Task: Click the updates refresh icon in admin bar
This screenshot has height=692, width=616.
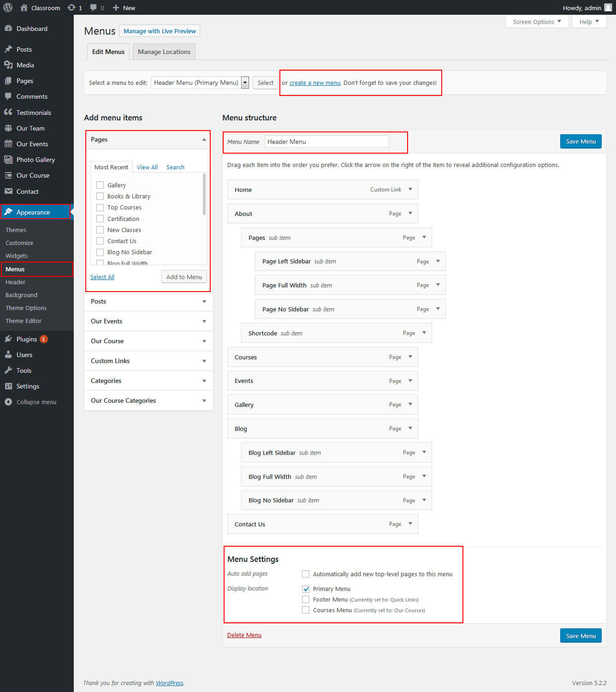Action: point(71,8)
